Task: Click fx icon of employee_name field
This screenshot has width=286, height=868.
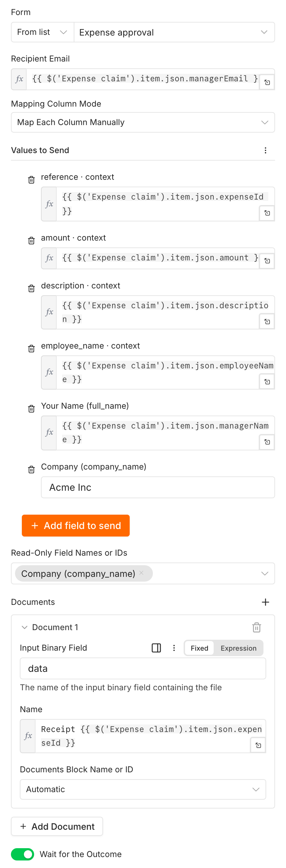Action: coord(49,372)
